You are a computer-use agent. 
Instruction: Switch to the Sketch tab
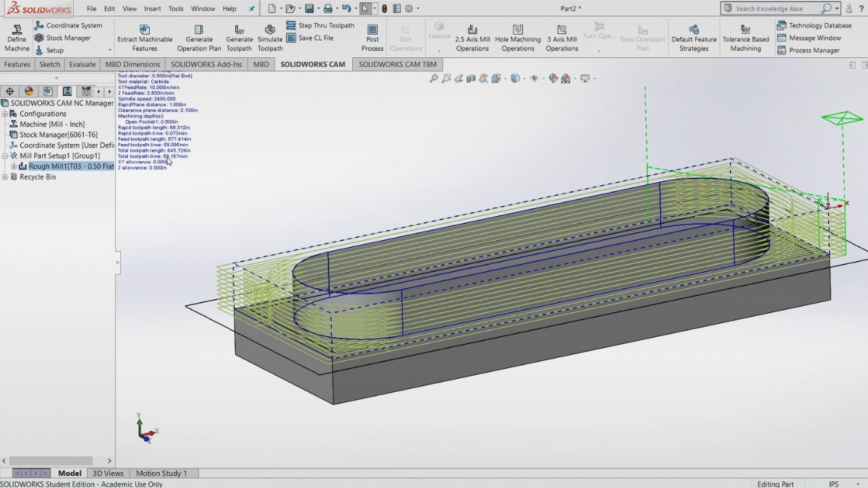point(50,64)
